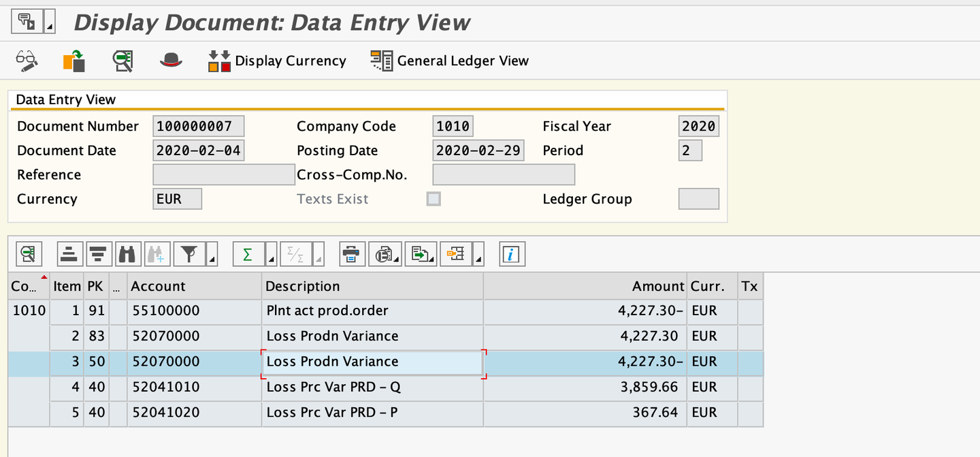
Task: Click the Reference input field
Action: 224,174
